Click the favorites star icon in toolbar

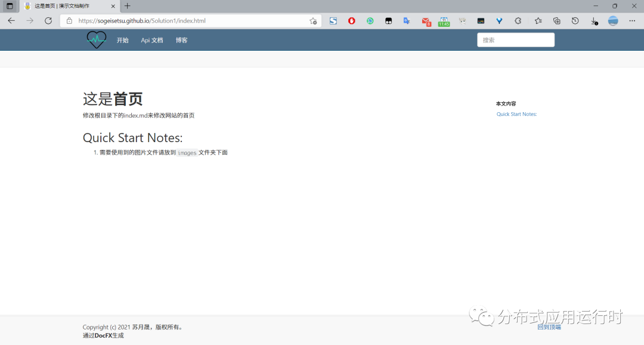point(537,20)
